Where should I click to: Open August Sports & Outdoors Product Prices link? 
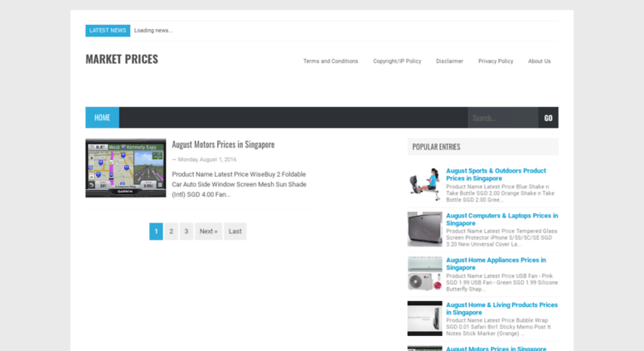pos(496,174)
